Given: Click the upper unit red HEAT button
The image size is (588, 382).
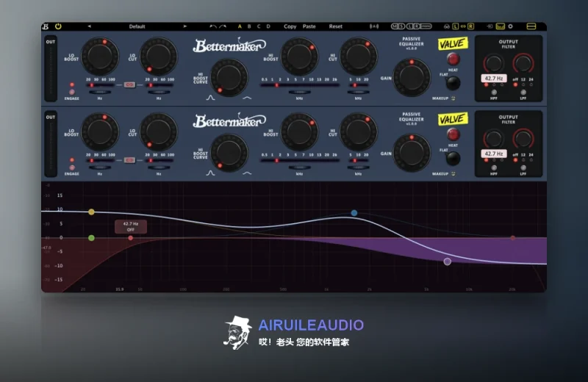Looking at the screenshot, I should click(x=453, y=59).
